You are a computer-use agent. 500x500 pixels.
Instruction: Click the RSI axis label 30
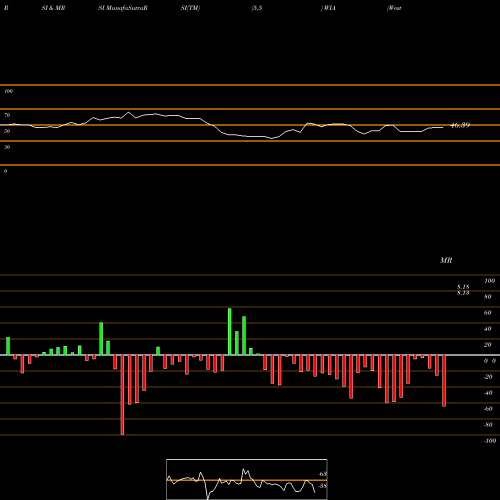7,147
